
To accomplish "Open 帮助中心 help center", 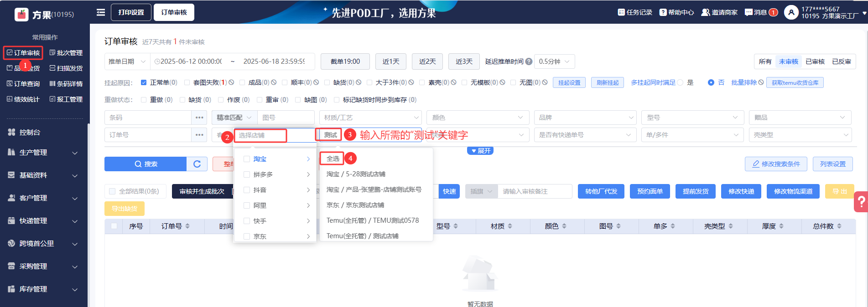I will 676,12.
